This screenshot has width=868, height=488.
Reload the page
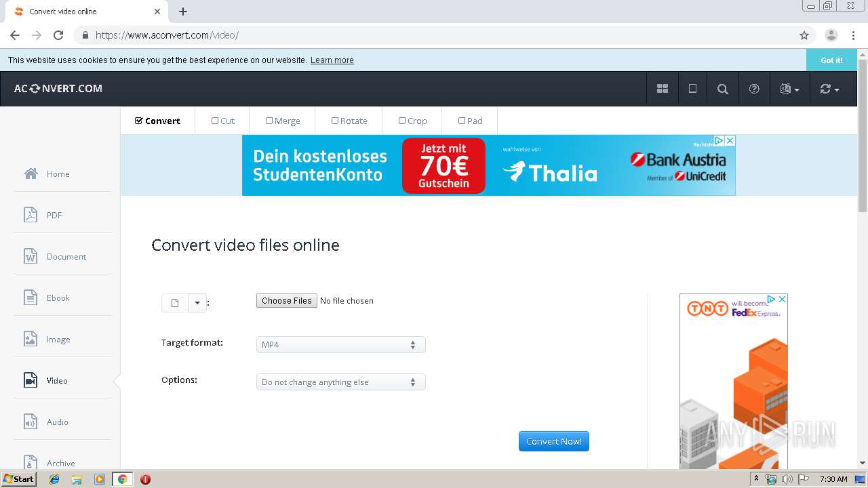58,35
